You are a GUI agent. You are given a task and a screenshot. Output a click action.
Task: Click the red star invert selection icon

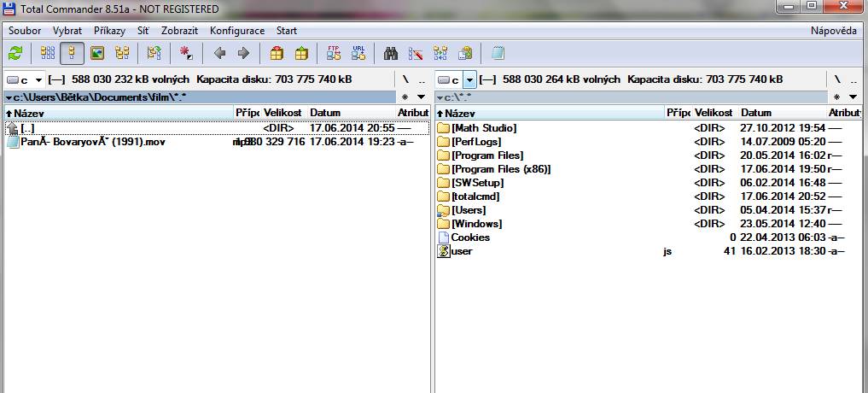coord(187,53)
